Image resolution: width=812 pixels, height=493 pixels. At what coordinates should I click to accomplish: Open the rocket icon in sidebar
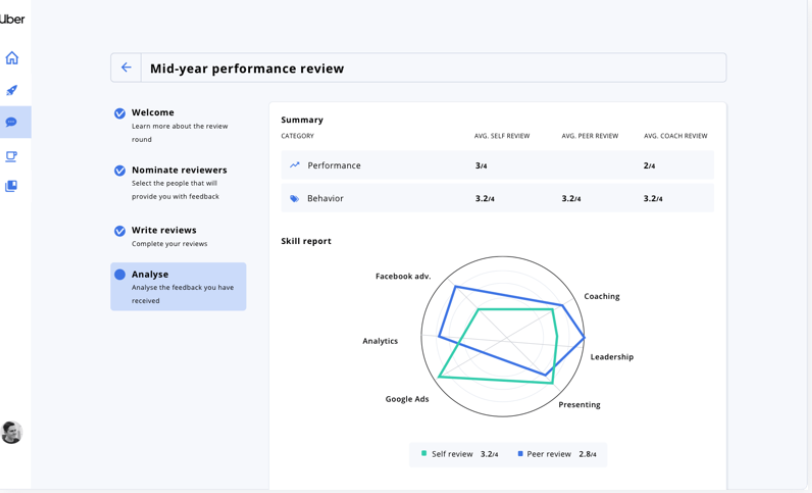click(x=12, y=90)
